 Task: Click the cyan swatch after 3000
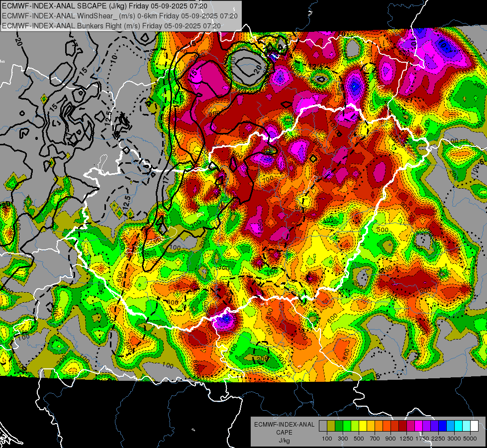pos(459,426)
